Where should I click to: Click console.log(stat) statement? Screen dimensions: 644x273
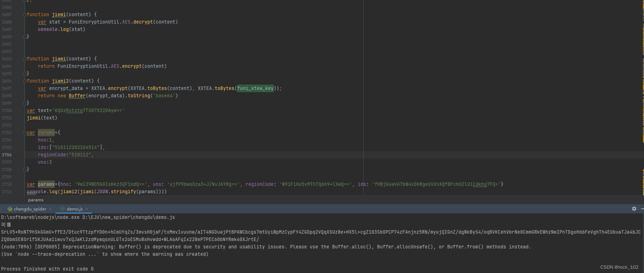click(x=61, y=30)
